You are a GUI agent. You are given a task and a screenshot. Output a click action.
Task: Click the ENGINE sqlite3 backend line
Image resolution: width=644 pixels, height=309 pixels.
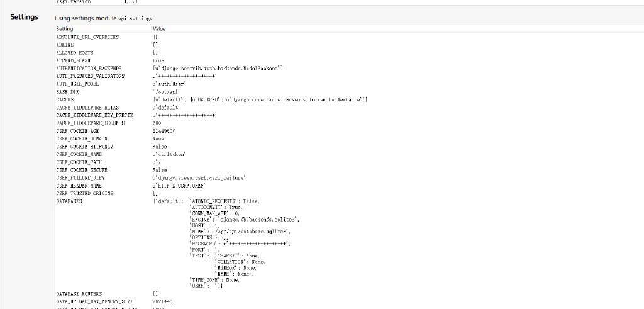[245, 220]
